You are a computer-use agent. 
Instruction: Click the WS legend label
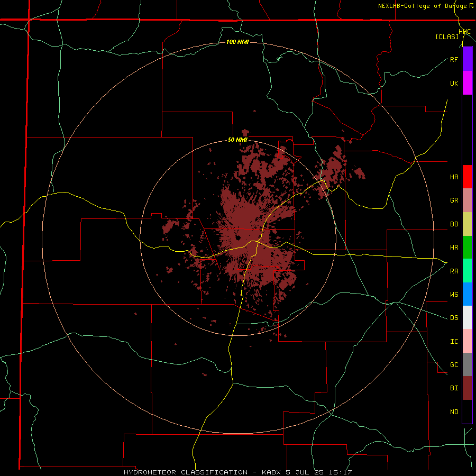coord(454,295)
